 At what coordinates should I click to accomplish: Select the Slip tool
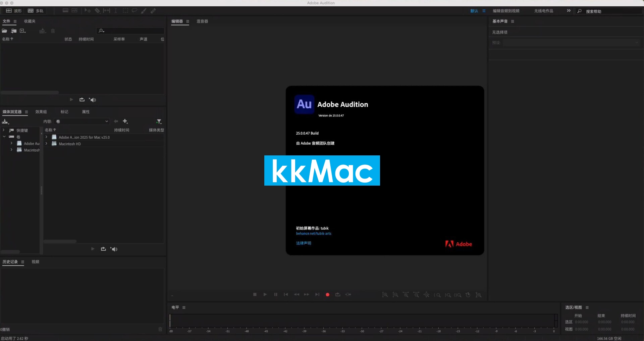(x=106, y=11)
